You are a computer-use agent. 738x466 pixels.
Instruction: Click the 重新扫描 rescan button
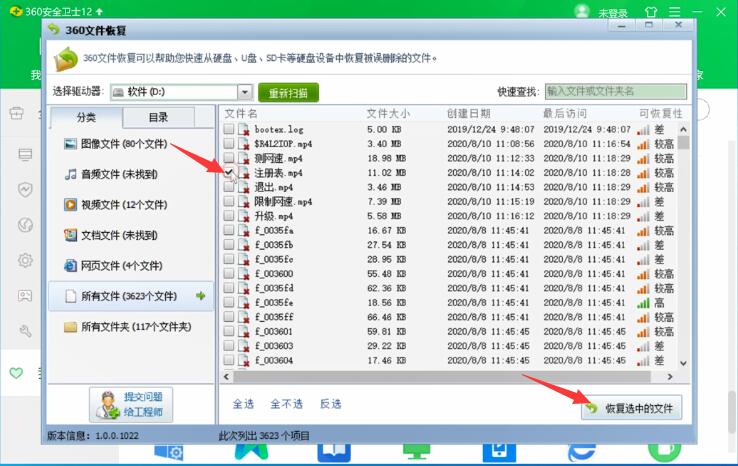coord(288,93)
